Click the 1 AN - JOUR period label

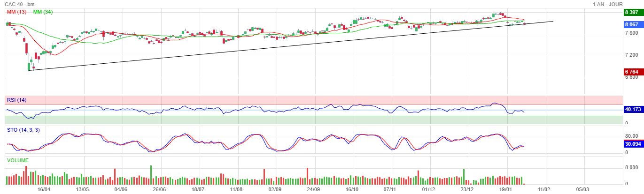[x=607, y=4]
